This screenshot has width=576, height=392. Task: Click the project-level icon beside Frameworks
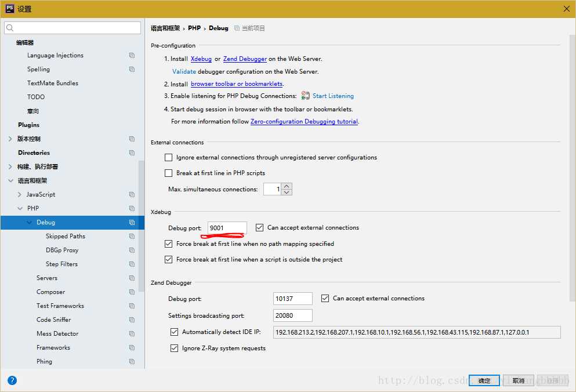pos(132,347)
